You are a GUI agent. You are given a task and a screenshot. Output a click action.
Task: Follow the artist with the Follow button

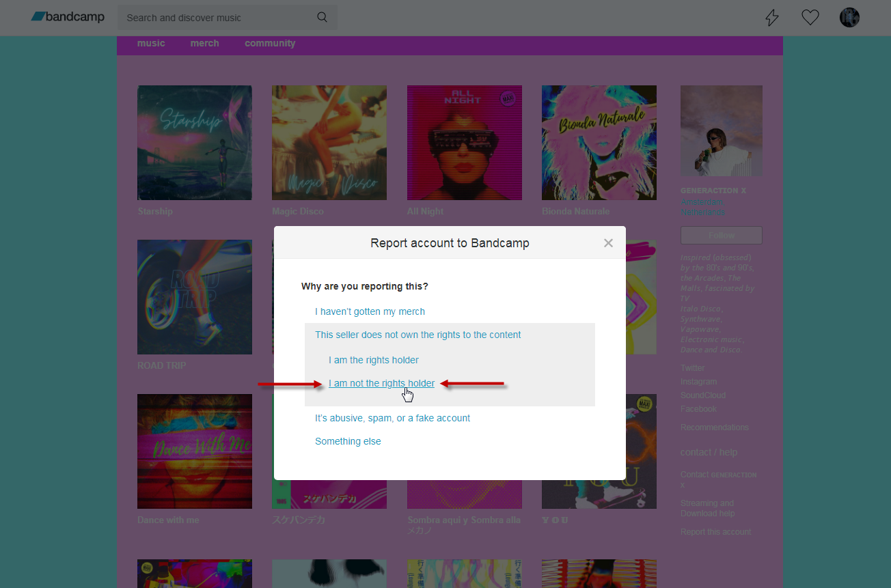pyautogui.click(x=722, y=236)
